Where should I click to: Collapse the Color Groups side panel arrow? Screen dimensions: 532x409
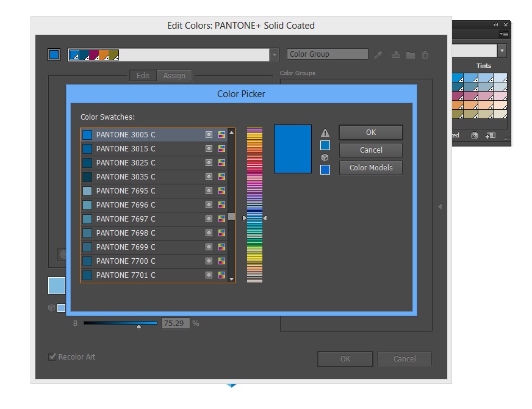point(440,207)
